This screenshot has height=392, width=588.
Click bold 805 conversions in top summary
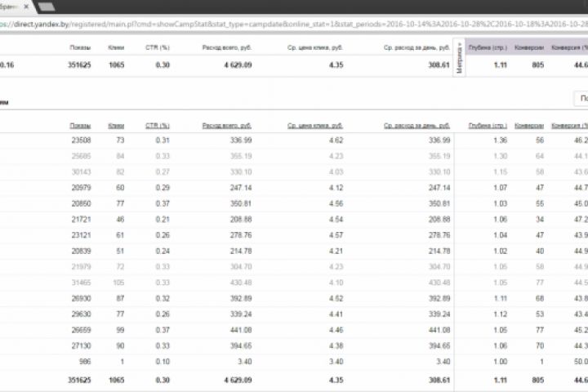pyautogui.click(x=537, y=65)
